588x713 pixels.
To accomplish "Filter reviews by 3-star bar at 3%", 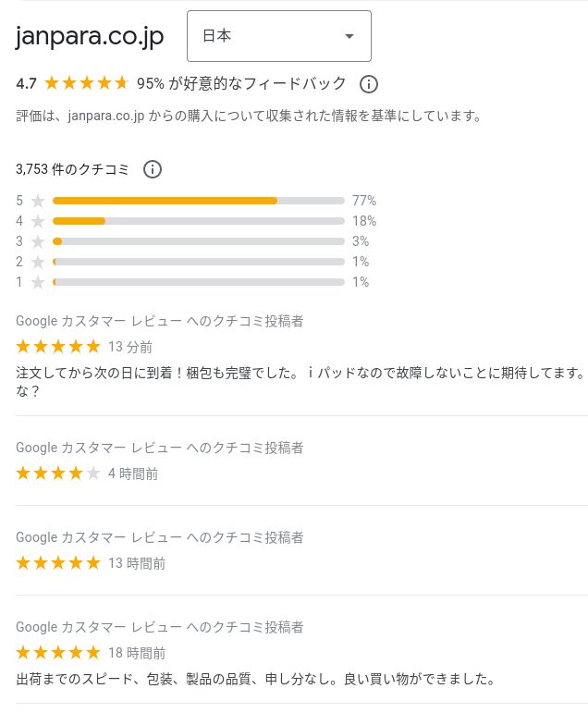I will click(x=198, y=241).
